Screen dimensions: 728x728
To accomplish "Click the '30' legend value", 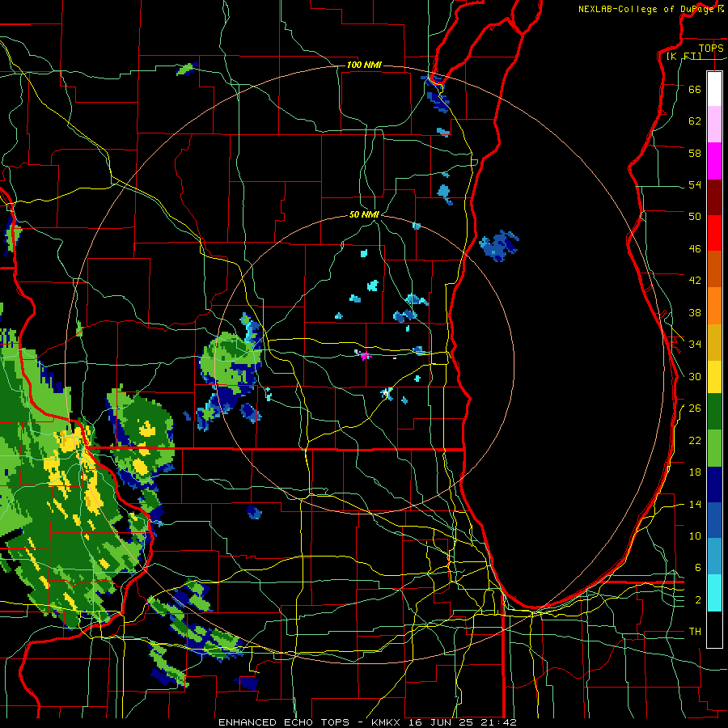I will (x=695, y=376).
